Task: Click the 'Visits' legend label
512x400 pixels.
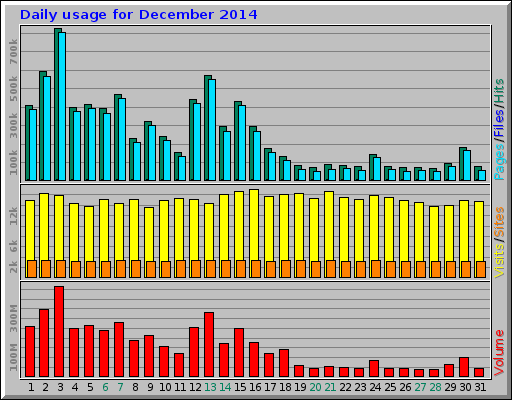Action: pyautogui.click(x=499, y=260)
